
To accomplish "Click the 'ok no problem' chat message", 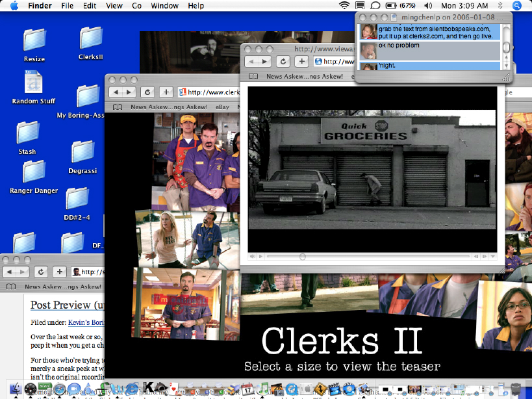I will click(430, 51).
